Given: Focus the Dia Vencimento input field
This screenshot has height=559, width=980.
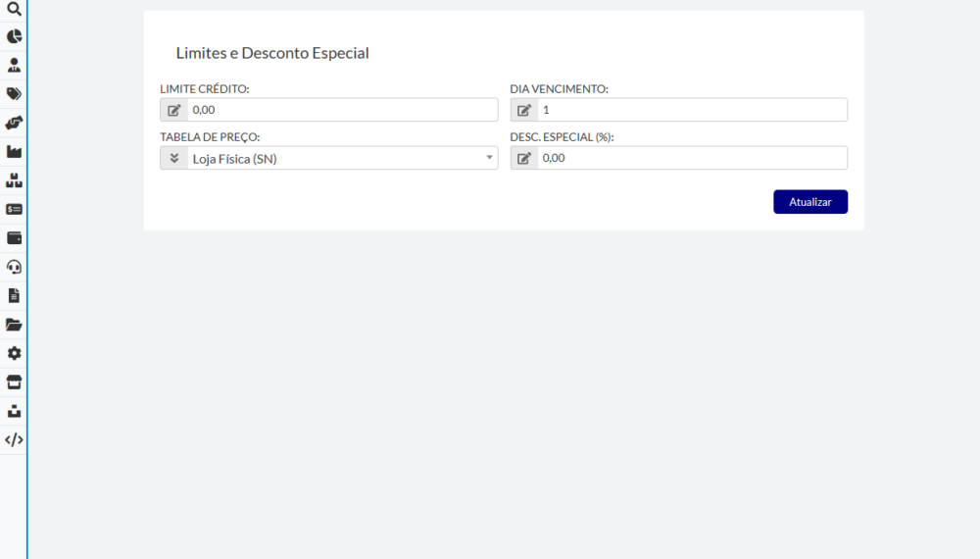Looking at the screenshot, I should click(692, 110).
